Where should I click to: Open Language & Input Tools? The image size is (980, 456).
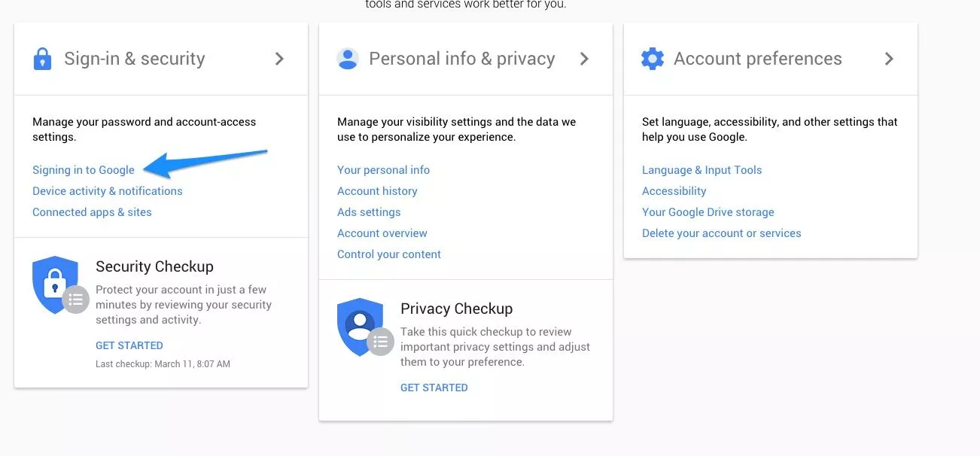click(702, 170)
